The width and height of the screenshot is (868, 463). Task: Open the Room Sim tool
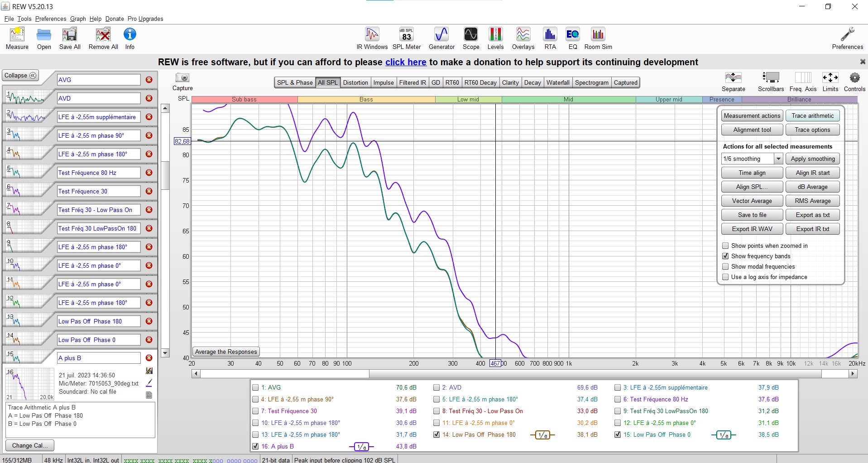click(598, 38)
